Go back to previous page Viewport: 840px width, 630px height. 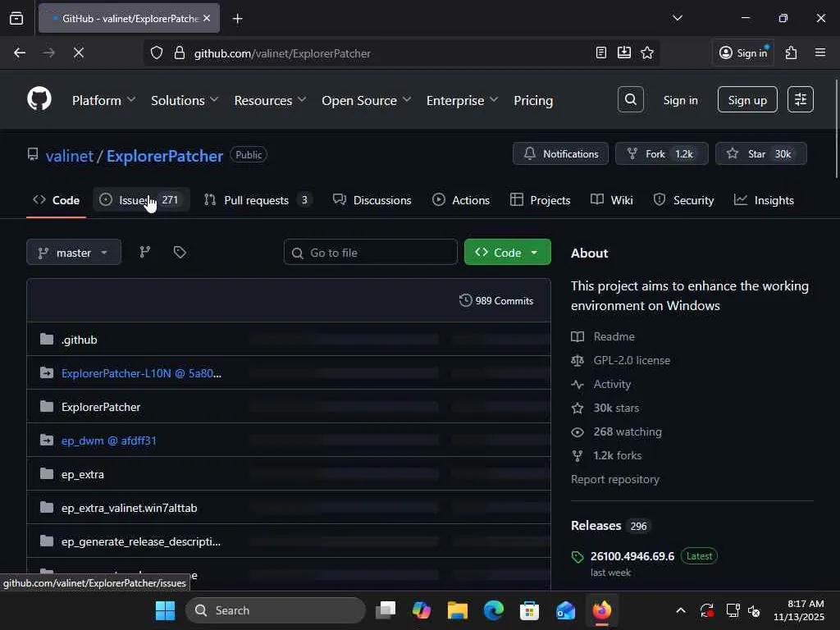pyautogui.click(x=20, y=52)
